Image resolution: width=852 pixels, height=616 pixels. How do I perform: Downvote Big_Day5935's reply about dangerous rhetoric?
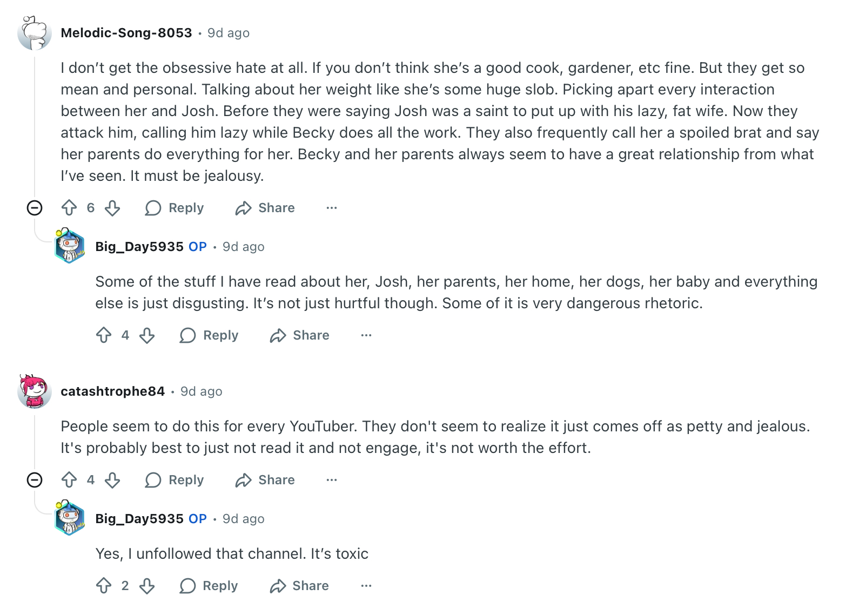147,335
